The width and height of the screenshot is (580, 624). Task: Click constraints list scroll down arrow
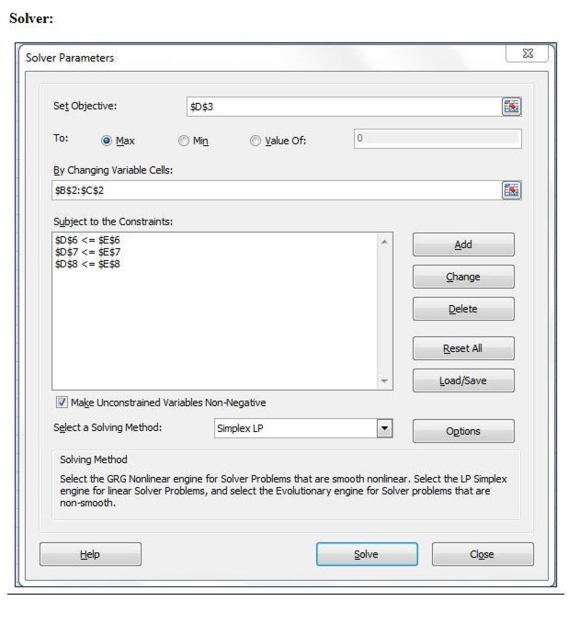(x=384, y=381)
